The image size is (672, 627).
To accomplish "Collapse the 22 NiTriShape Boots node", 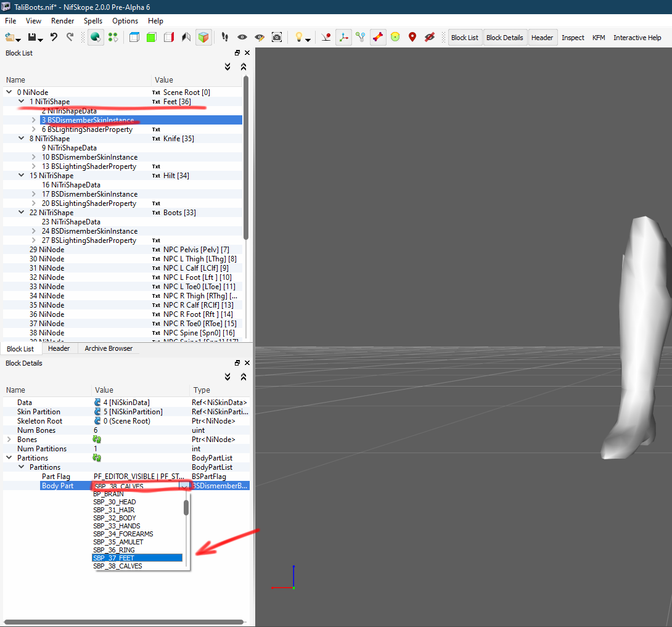I will [x=22, y=213].
